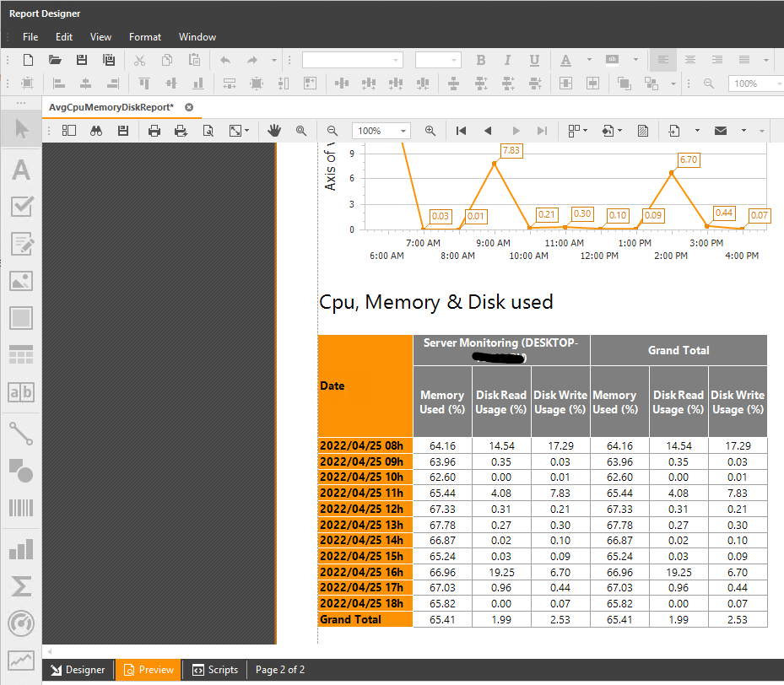Screen dimensions: 784x685
Task: Open the Search tool using the binoculars icon
Action: [x=96, y=131]
